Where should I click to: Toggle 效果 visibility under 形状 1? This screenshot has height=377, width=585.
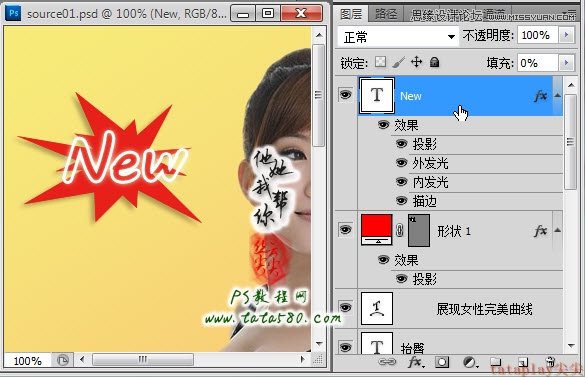pos(383,259)
